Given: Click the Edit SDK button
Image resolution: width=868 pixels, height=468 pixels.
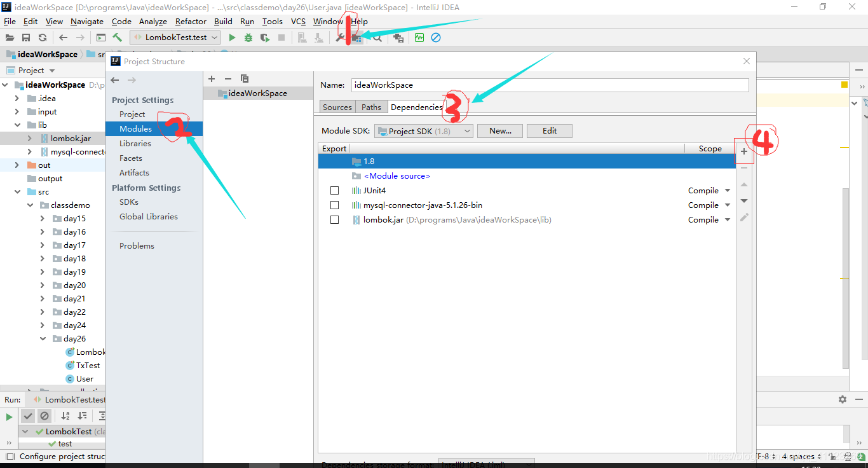Looking at the screenshot, I should pyautogui.click(x=550, y=131).
